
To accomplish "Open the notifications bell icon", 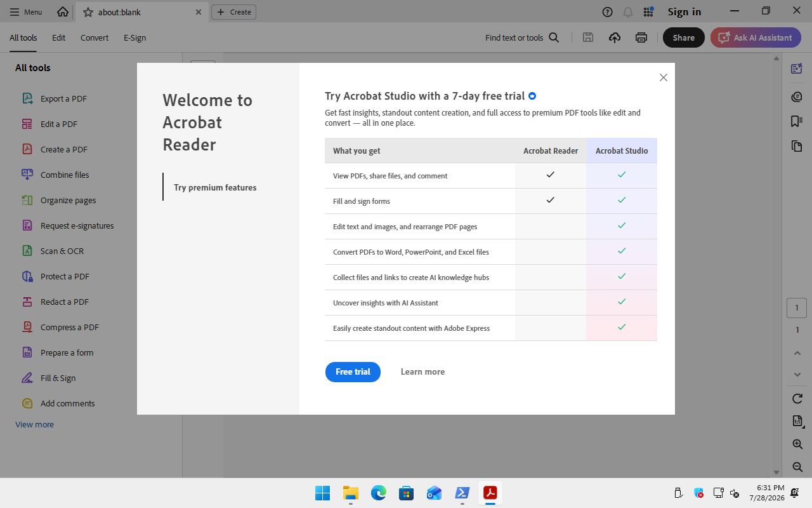I will pos(627,11).
